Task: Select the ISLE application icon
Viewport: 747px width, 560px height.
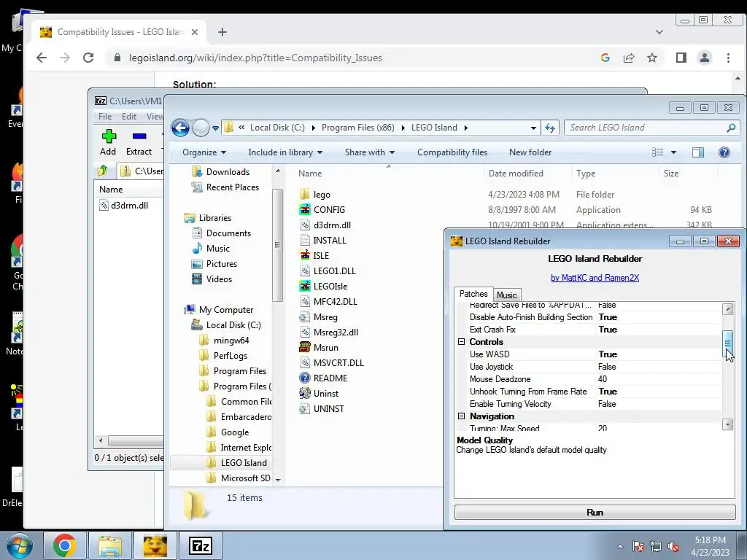Action: pyautogui.click(x=305, y=255)
